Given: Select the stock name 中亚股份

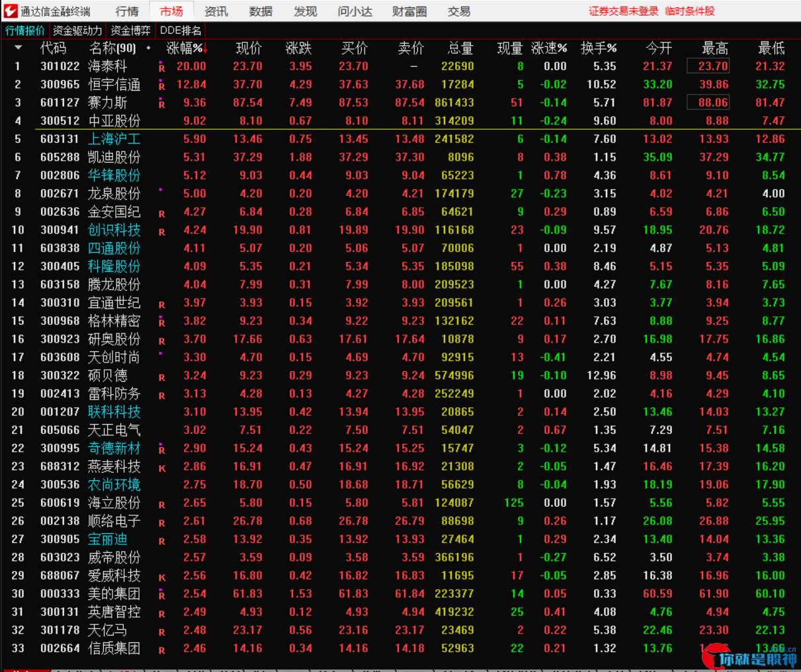Looking at the screenshot, I should (114, 121).
